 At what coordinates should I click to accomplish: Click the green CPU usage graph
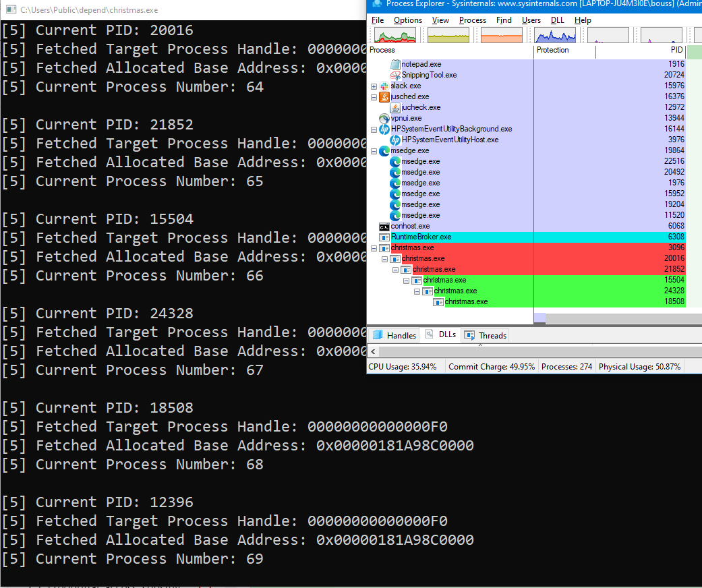395,35
